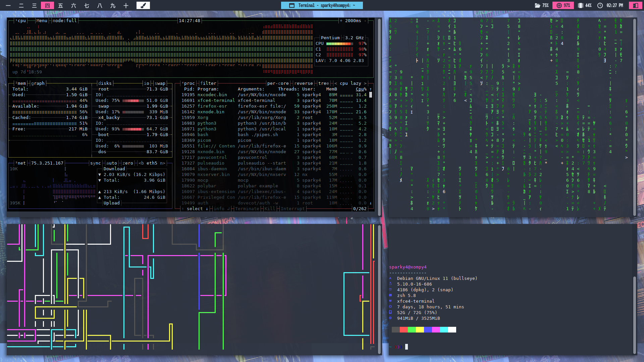Enable tree view in process panel

pos(323,83)
